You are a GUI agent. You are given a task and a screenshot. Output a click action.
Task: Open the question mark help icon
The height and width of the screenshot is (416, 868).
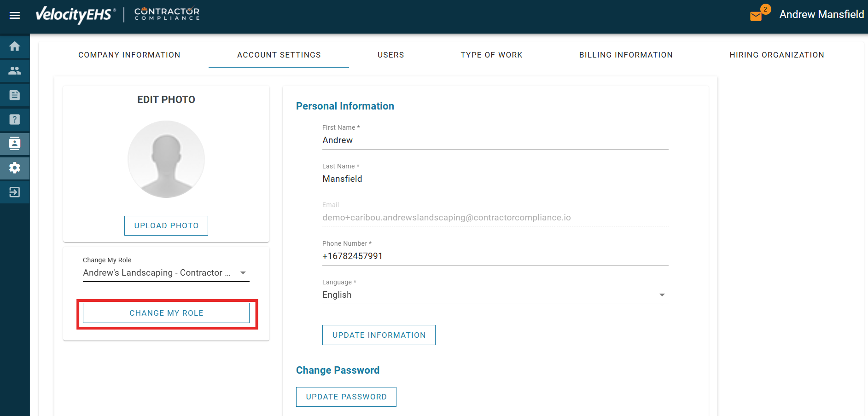point(15,120)
